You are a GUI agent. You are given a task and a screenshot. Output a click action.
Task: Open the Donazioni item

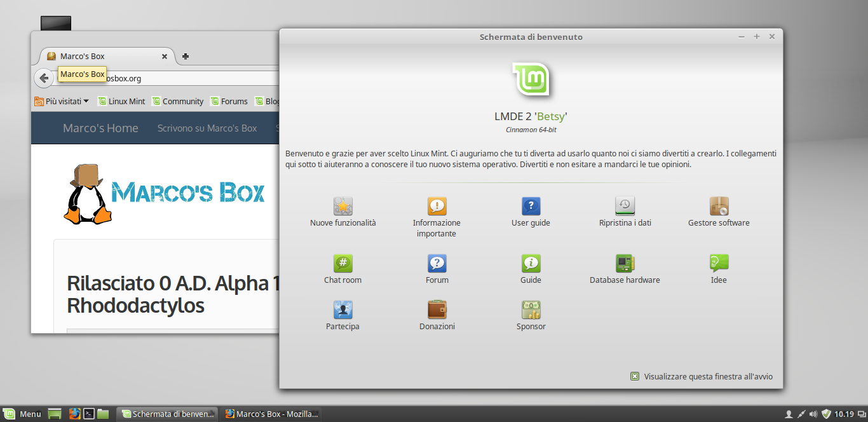point(437,316)
